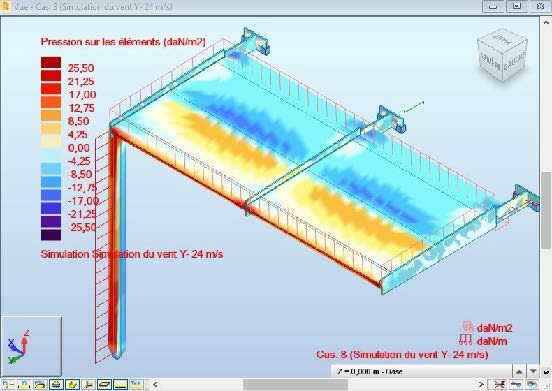Click horizontal scrollbar left arrow
Viewport: 552px width, 391px height.
pyautogui.click(x=155, y=385)
